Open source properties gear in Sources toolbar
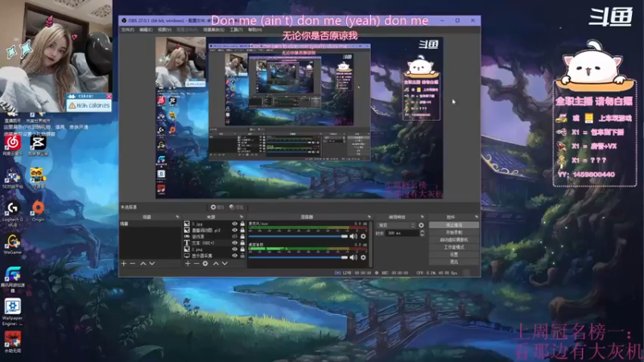644x362 pixels. pyautogui.click(x=205, y=264)
